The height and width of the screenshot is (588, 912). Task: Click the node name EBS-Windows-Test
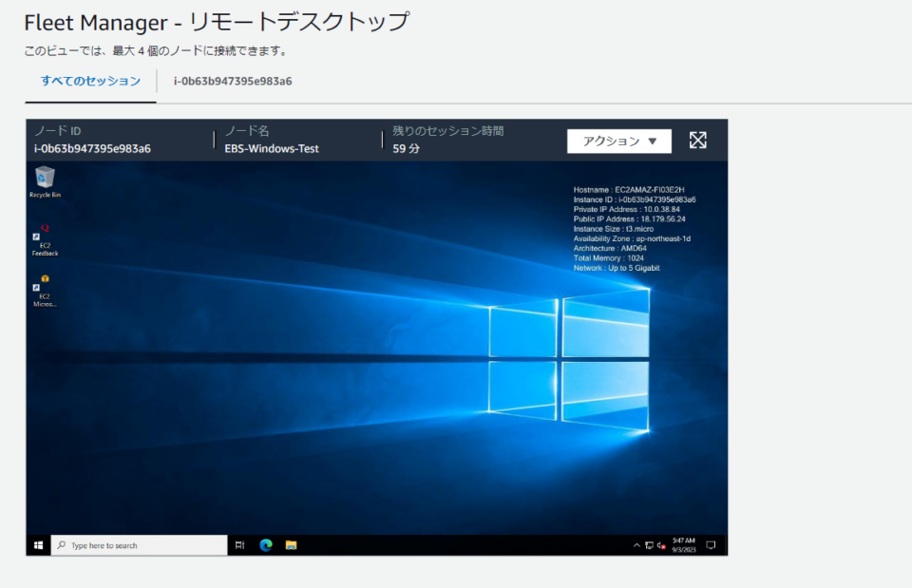pyautogui.click(x=272, y=149)
